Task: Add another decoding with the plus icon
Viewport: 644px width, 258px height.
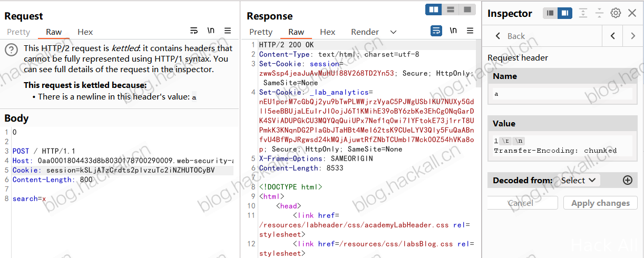Action: (627, 180)
